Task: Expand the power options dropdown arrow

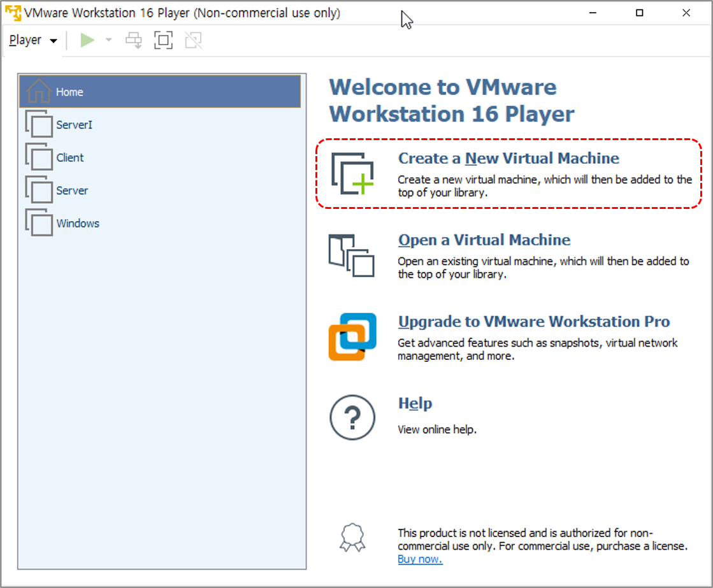Action: 109,40
